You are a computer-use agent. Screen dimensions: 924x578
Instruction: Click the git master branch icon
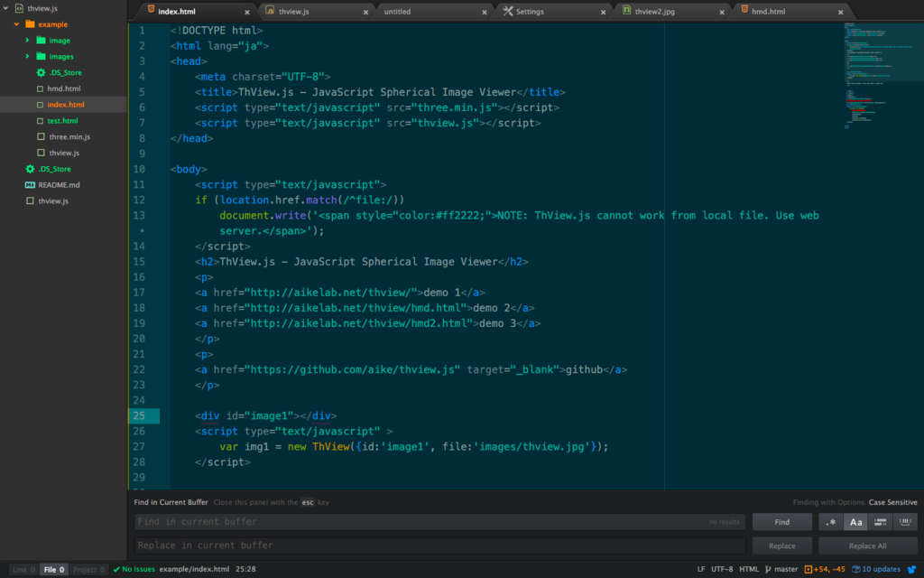click(766, 569)
